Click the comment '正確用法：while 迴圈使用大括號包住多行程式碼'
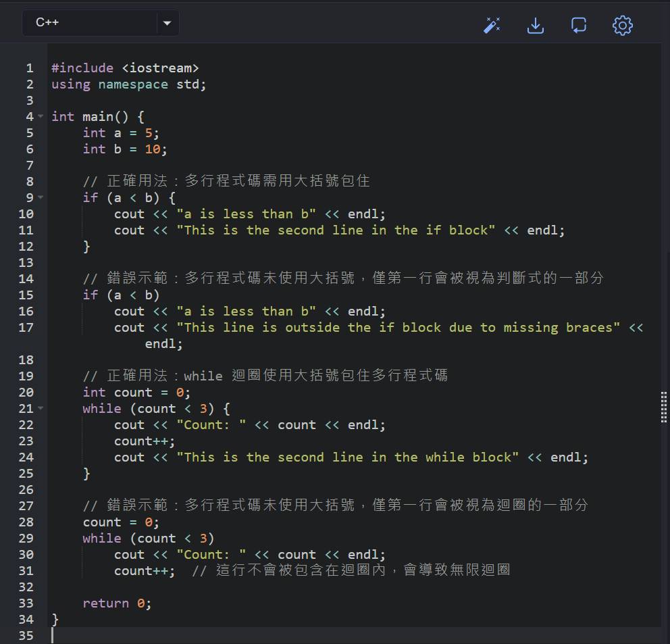This screenshot has width=670, height=644. coord(265,376)
